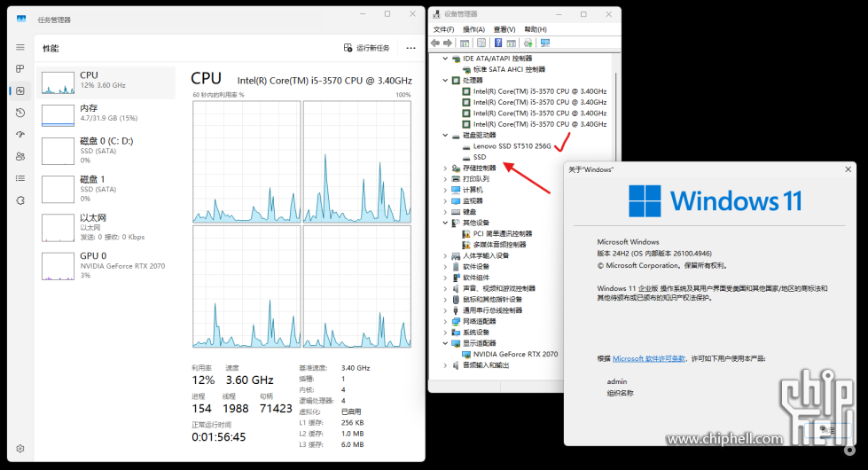The width and height of the screenshot is (868, 470).
Task: Expand 系统设备 node
Action: (445, 333)
